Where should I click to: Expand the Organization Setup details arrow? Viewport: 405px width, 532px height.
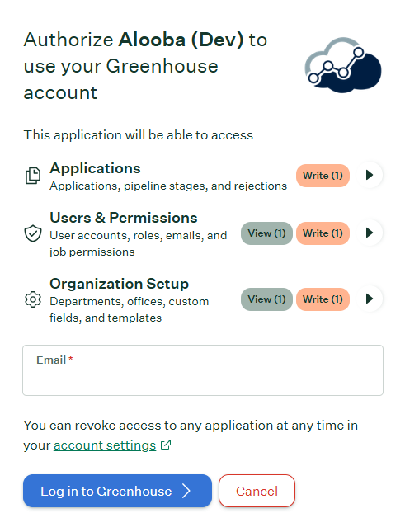tap(370, 299)
